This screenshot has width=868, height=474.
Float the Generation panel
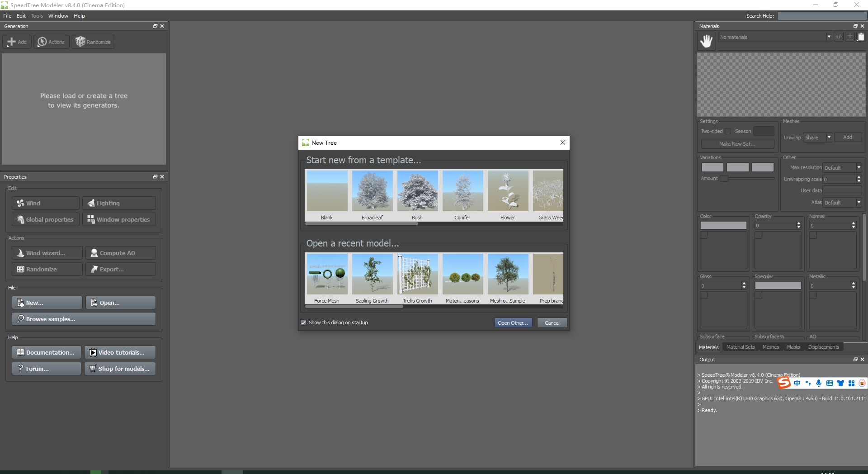155,26
